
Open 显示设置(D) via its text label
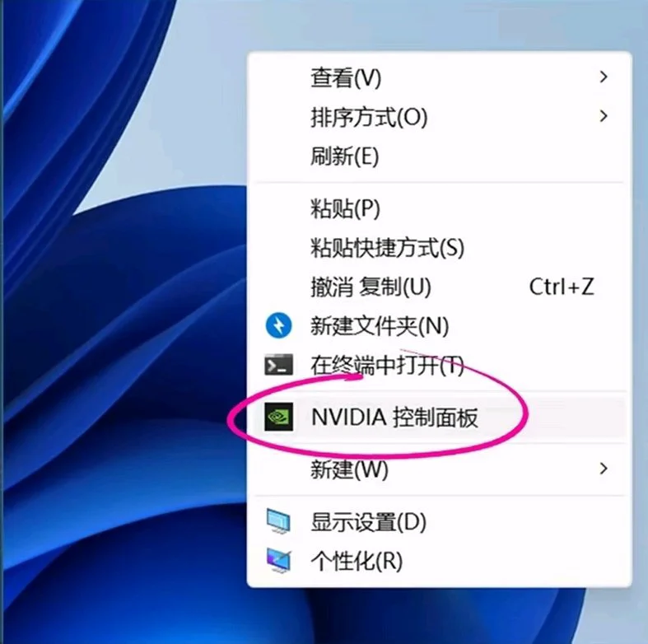click(369, 522)
